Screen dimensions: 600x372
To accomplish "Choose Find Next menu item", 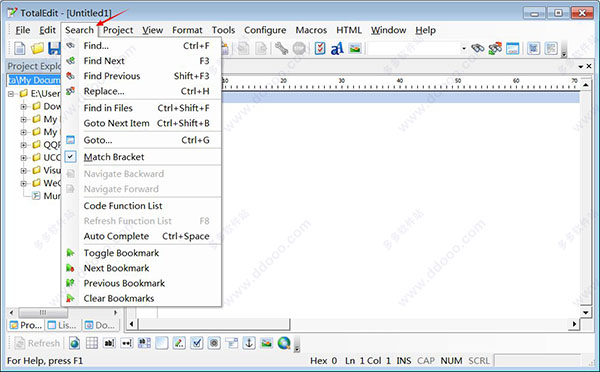I will pyautogui.click(x=142, y=61).
